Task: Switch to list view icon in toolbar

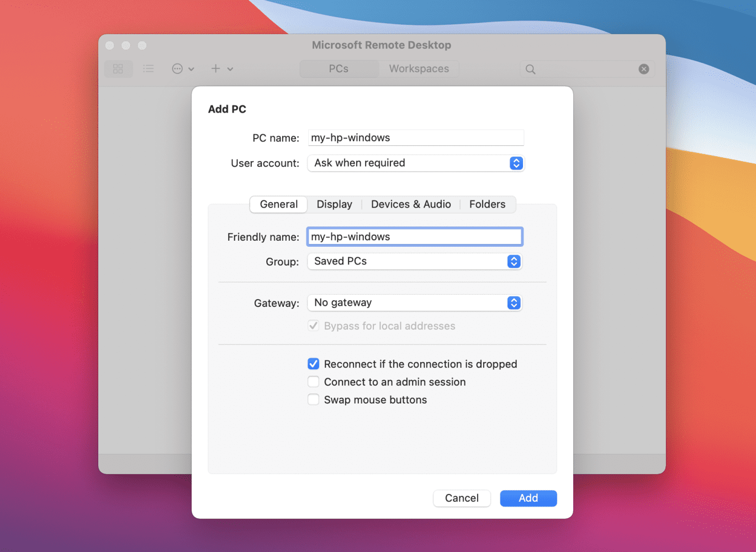Action: pyautogui.click(x=148, y=69)
